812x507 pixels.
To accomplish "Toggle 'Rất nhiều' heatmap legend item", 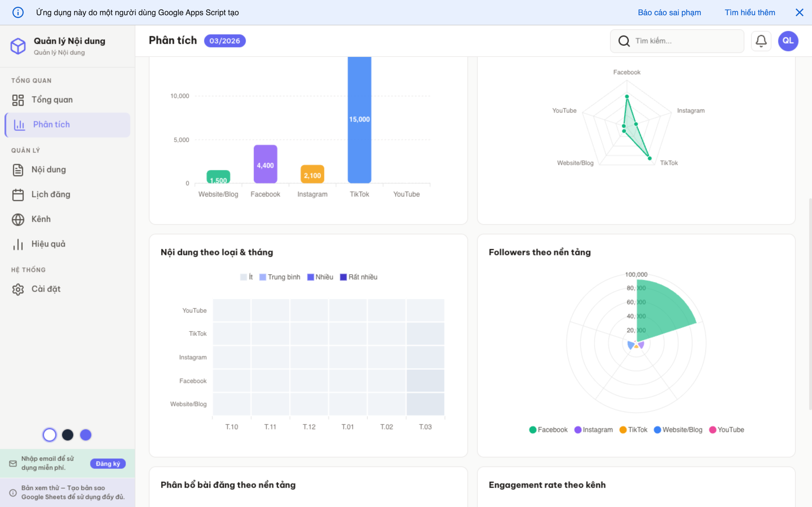I will [358, 277].
